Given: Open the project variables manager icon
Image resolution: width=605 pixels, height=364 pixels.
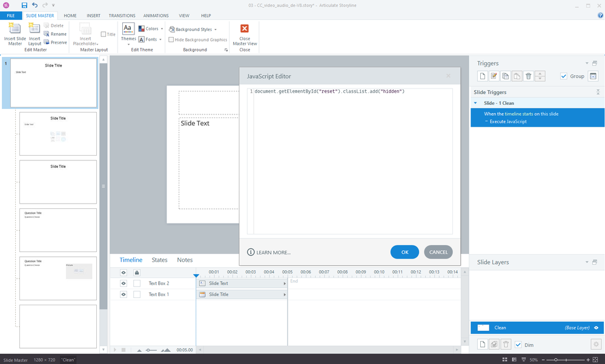Looking at the screenshot, I should tap(592, 76).
